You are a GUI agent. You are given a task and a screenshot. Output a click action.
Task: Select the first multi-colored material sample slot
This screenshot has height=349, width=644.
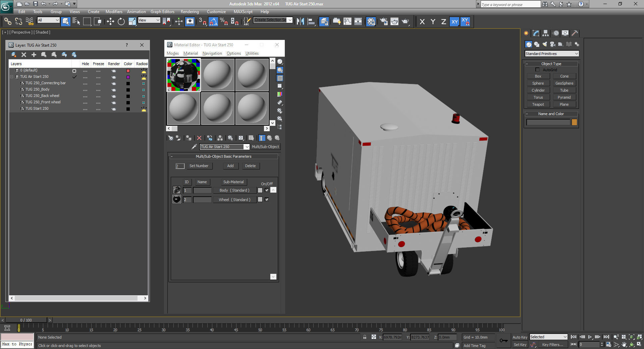tap(183, 75)
